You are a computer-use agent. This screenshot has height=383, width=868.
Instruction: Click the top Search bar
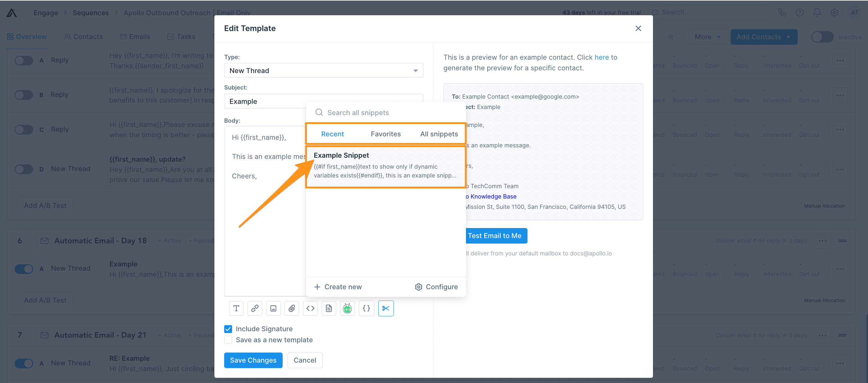pos(708,12)
